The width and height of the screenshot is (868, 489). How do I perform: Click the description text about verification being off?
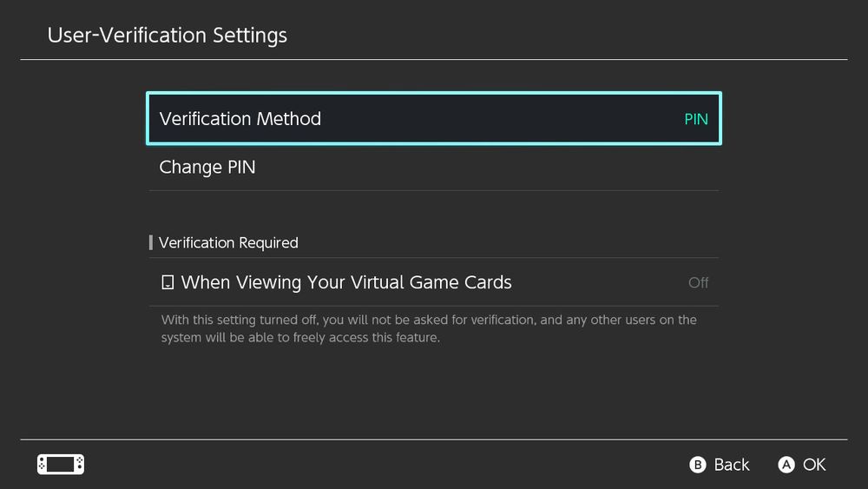pyautogui.click(x=429, y=328)
